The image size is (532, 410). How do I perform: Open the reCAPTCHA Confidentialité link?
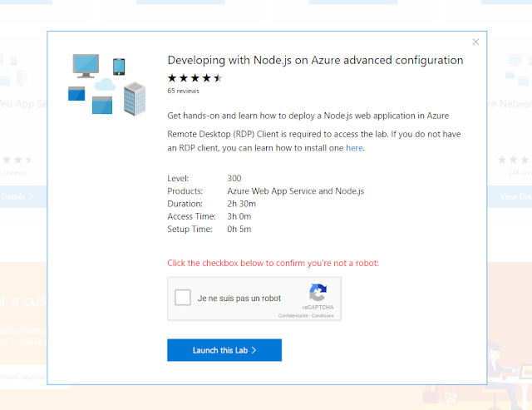(x=293, y=316)
